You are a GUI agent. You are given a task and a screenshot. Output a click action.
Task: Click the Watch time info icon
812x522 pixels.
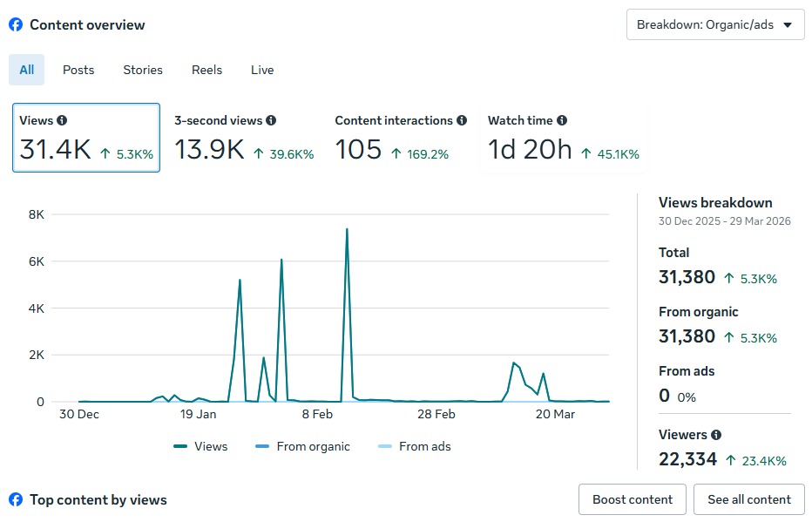[x=562, y=121]
